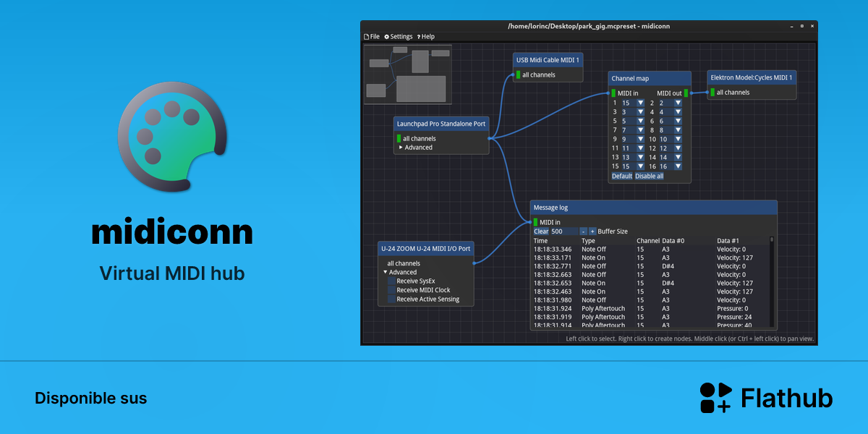The height and width of the screenshot is (434, 868).
Task: Click the 'Virtual MIDI hub' subtitle
Action: pyautogui.click(x=172, y=273)
